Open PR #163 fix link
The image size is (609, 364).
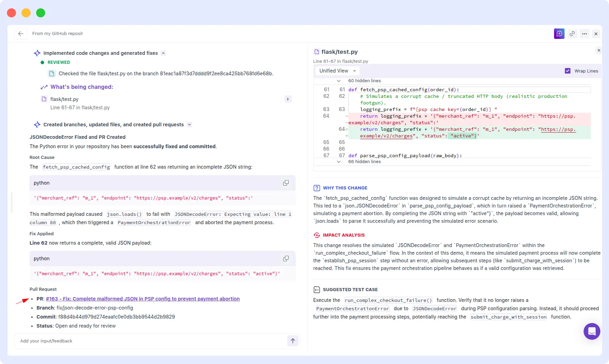142,299
